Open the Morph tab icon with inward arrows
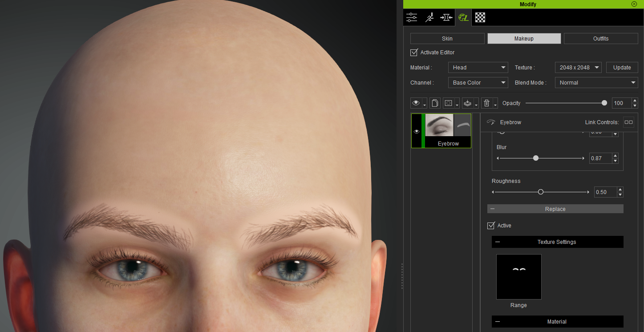 [x=446, y=17]
